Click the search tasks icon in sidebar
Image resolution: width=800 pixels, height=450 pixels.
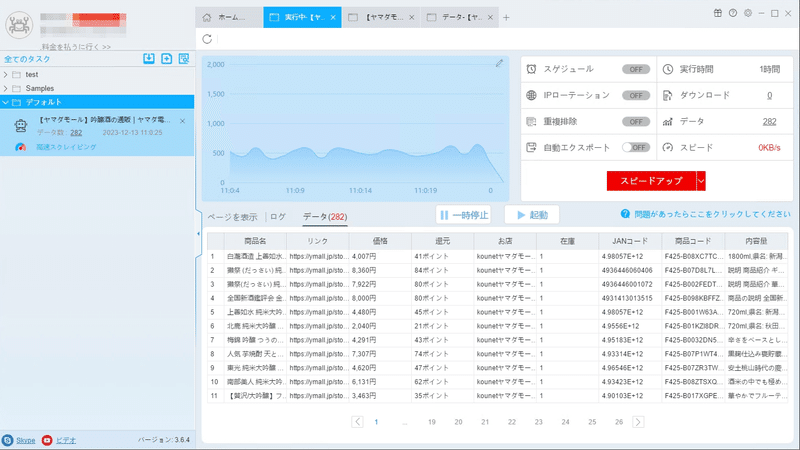[184, 59]
